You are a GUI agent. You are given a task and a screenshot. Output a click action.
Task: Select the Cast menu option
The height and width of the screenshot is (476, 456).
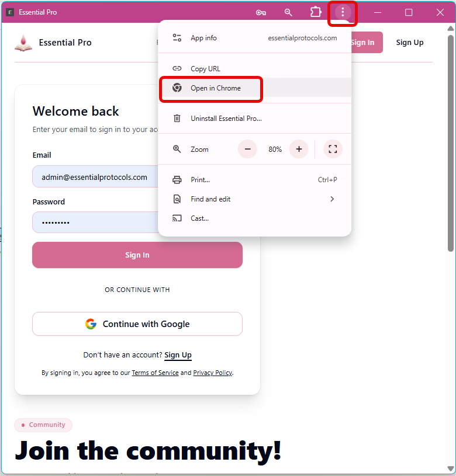(254, 218)
